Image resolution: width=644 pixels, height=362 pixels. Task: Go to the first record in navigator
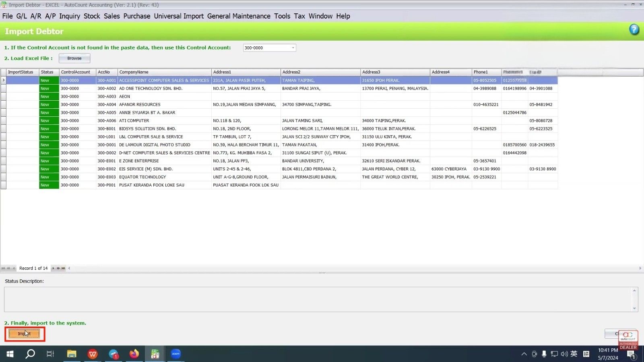pyautogui.click(x=3, y=268)
